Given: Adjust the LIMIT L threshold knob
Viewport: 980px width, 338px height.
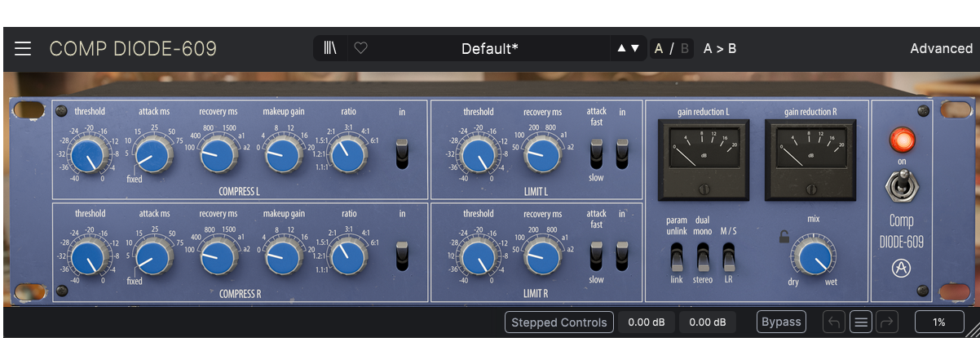Looking at the screenshot, I should click(478, 153).
